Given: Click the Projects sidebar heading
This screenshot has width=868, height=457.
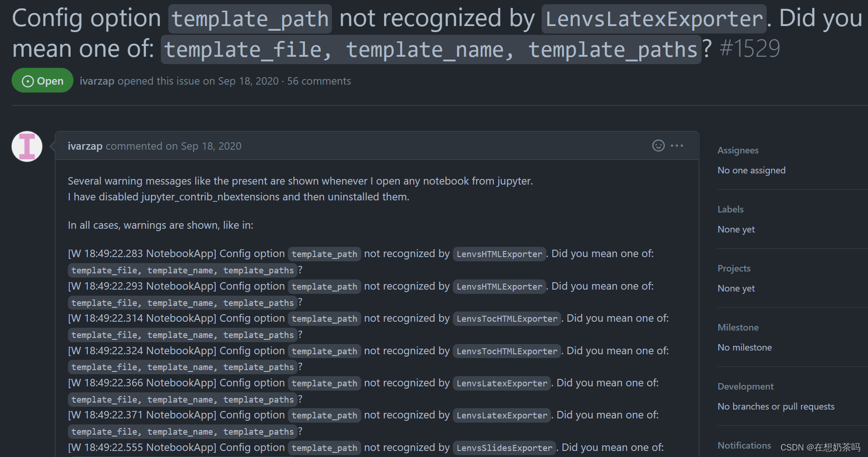Looking at the screenshot, I should point(734,268).
